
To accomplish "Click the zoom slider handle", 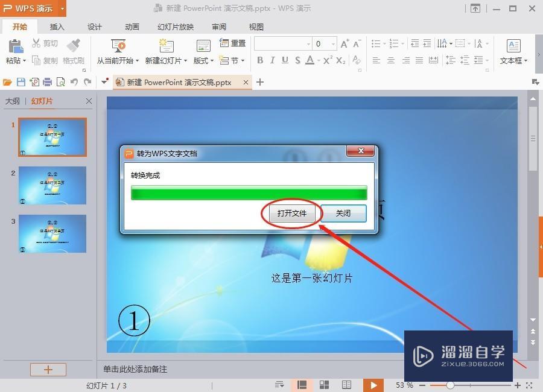I will pyautogui.click(x=450, y=385).
